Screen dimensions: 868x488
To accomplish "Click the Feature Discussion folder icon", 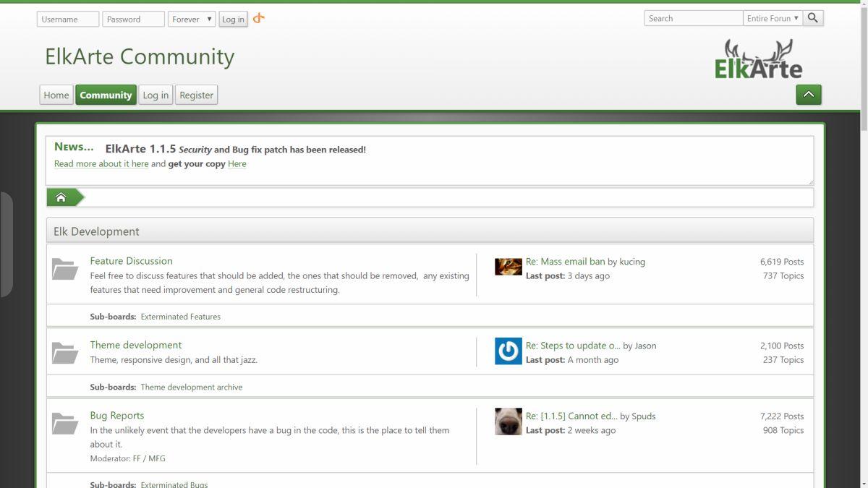I will [x=65, y=269].
